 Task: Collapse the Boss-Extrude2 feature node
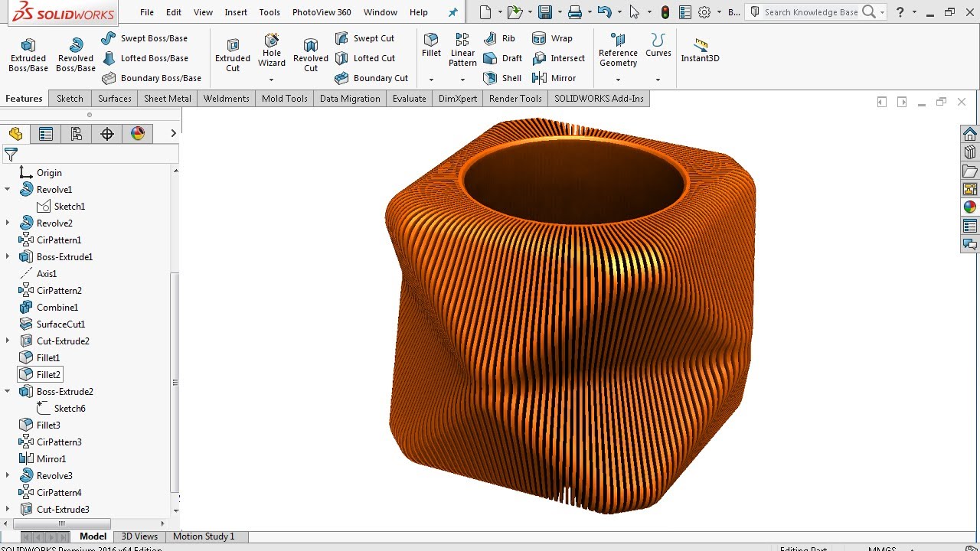pyautogui.click(x=8, y=391)
